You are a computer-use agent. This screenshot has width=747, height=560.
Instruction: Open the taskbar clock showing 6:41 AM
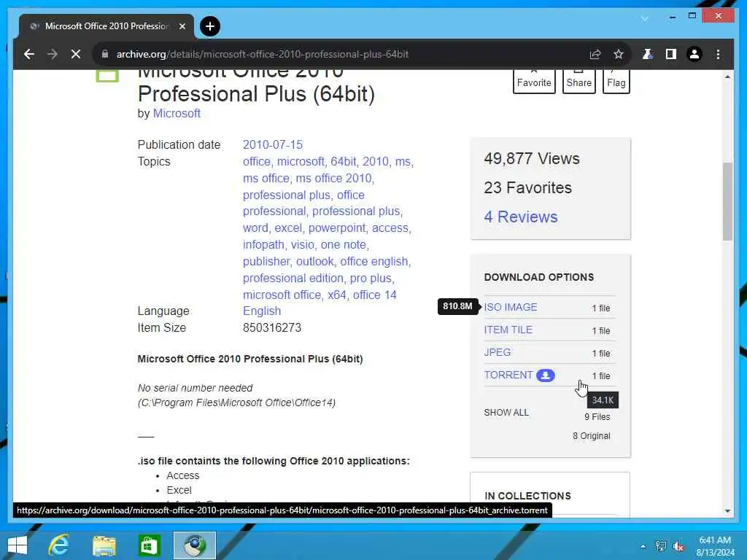coord(715,546)
